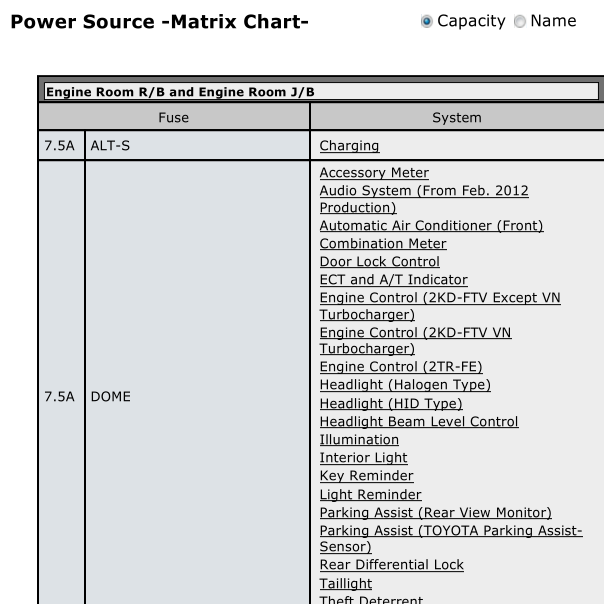604x604 pixels.
Task: Click the Light Reminder link
Action: (x=371, y=495)
